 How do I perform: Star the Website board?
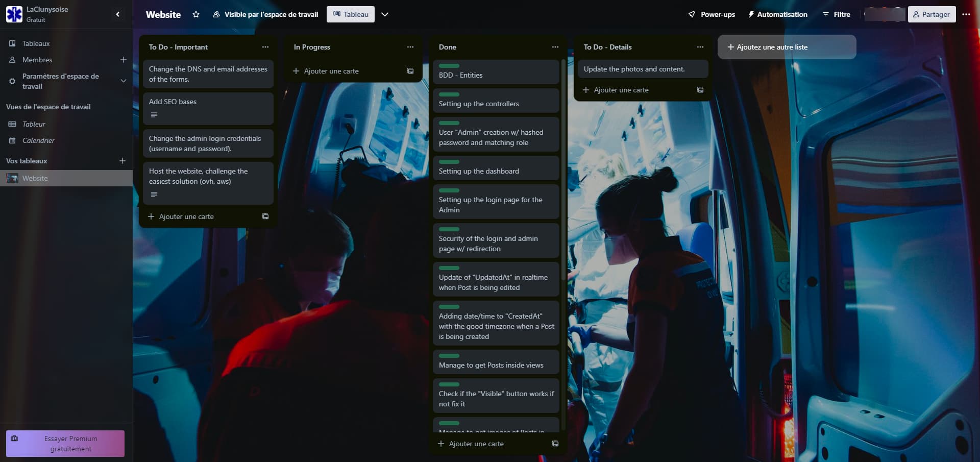click(x=196, y=14)
